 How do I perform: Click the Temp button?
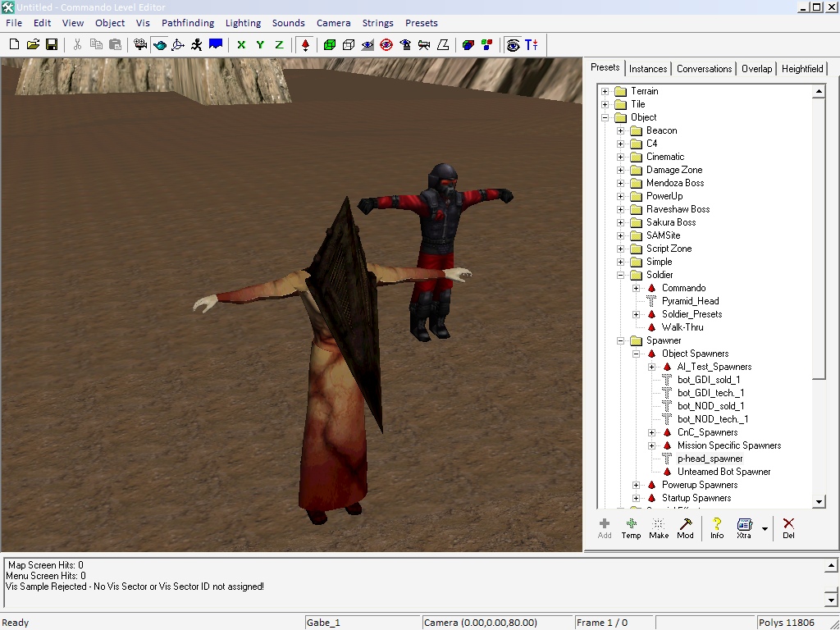[x=631, y=527]
